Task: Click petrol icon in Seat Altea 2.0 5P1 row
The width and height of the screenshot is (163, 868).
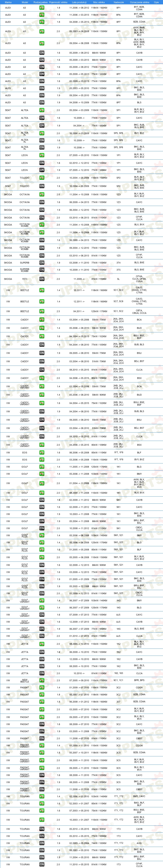Action: tap(42, 110)
